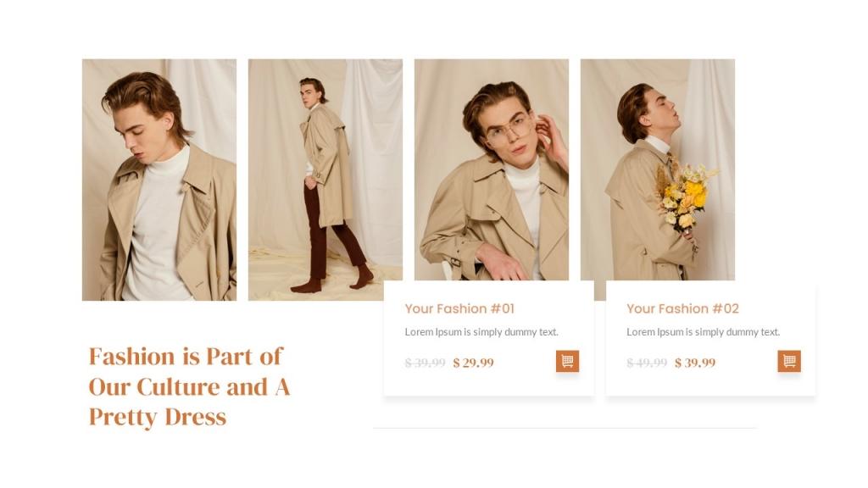Click the crossed-out $39.99 price
This screenshot has height=488, width=868.
[425, 363]
